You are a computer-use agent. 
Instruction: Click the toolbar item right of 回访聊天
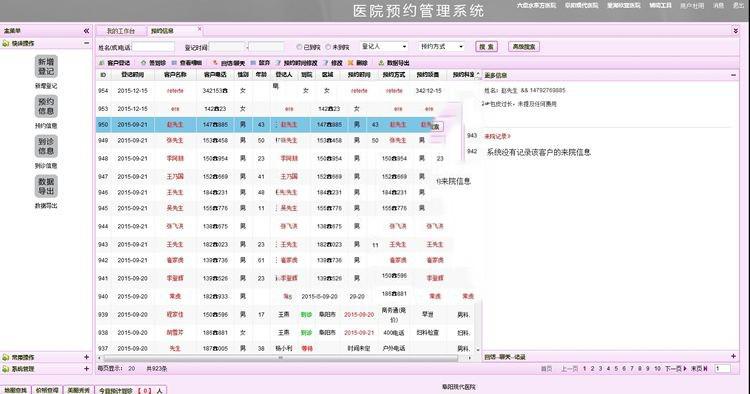(260, 63)
